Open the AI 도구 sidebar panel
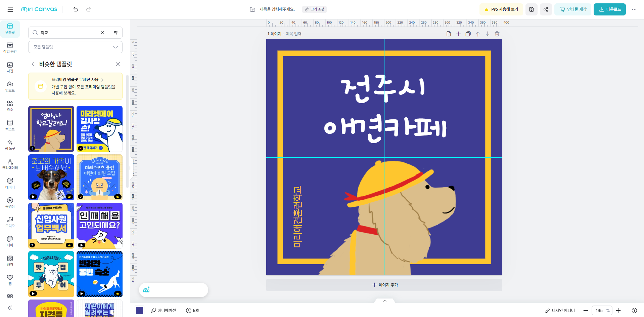The image size is (644, 317). tap(10, 145)
